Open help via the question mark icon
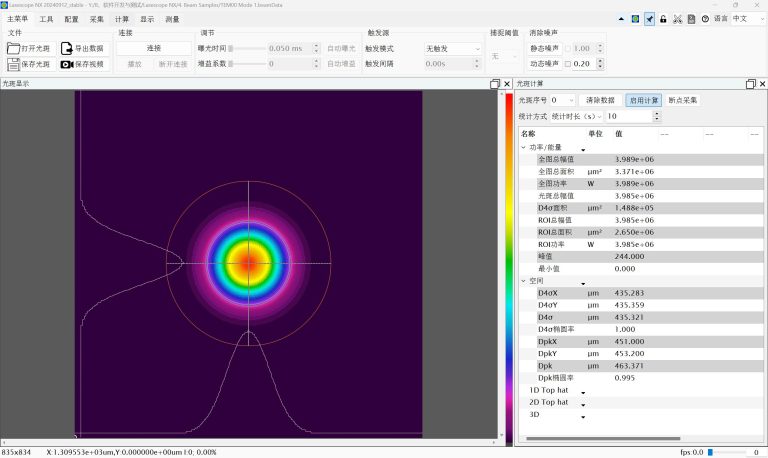 coord(705,19)
